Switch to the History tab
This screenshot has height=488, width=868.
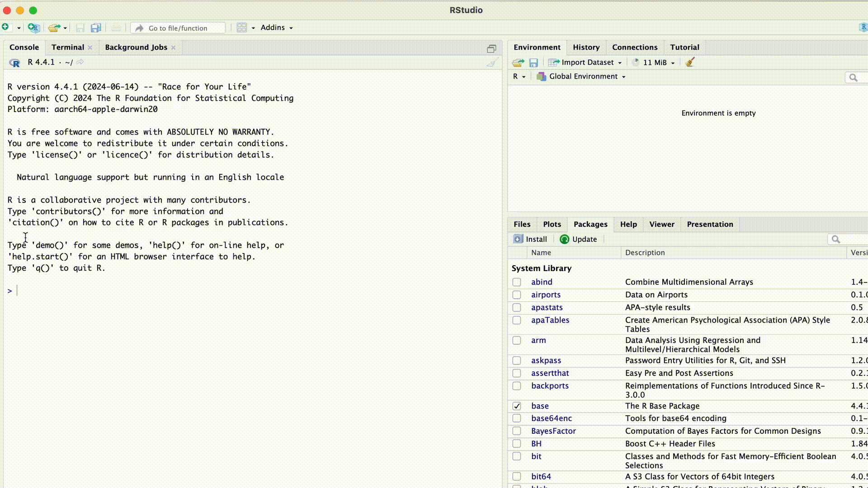[586, 47]
